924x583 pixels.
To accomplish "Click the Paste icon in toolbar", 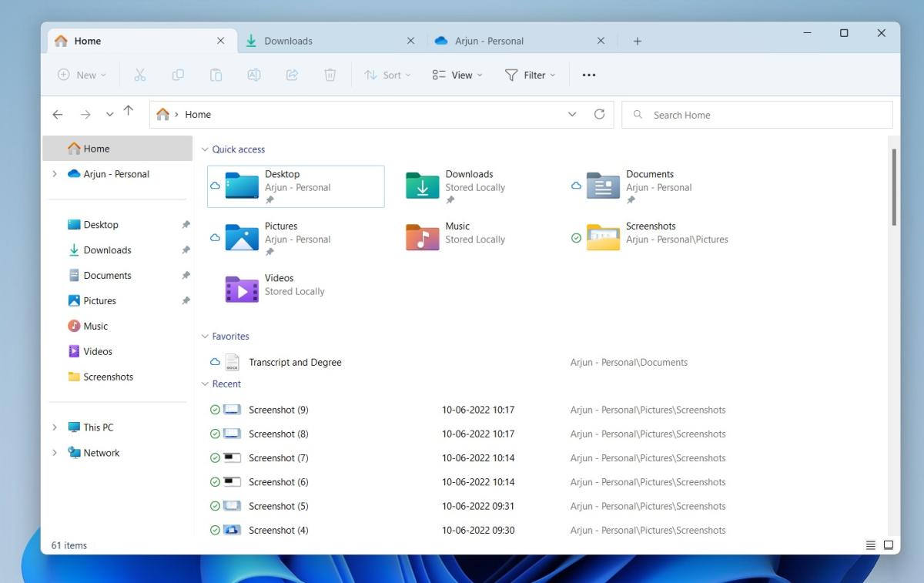I will 216,75.
